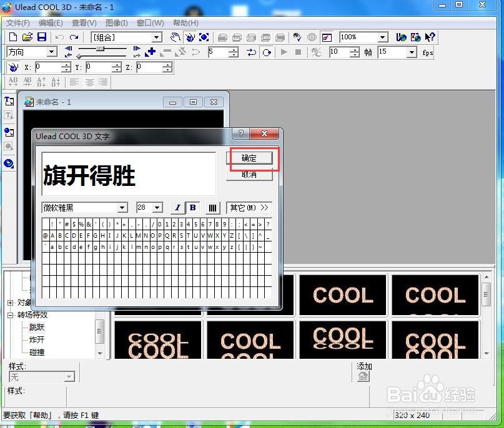504x428 pixels.
Task: Click the Z coordinate input field
Action: 150,67
